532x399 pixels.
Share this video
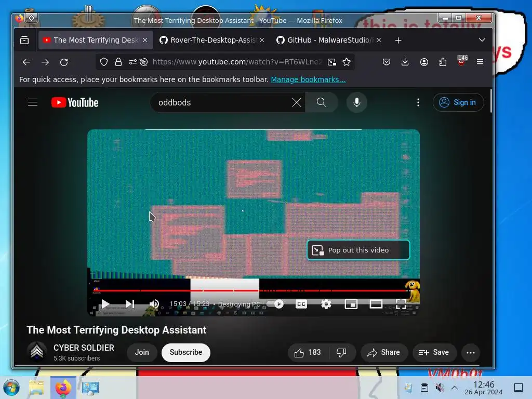[384, 353]
